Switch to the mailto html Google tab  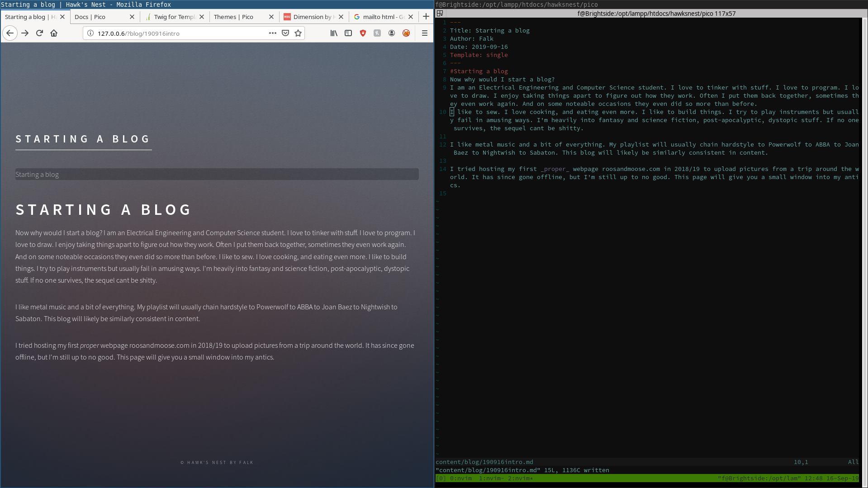[383, 17]
